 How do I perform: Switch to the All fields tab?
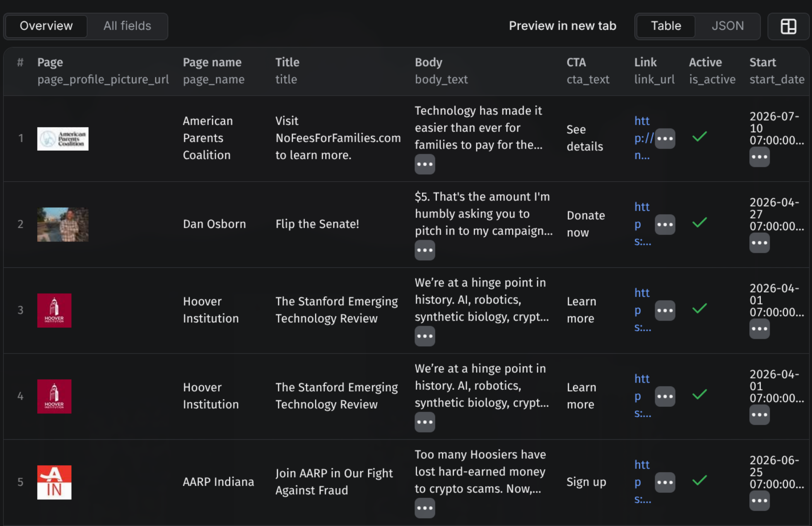127,26
